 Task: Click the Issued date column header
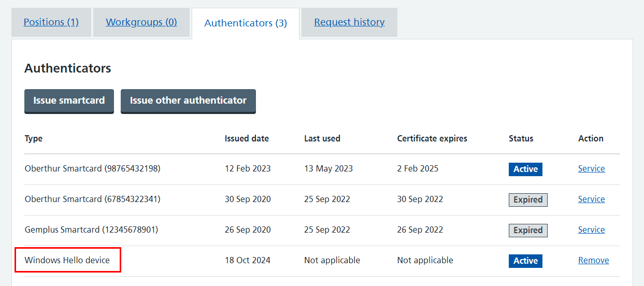tap(247, 139)
